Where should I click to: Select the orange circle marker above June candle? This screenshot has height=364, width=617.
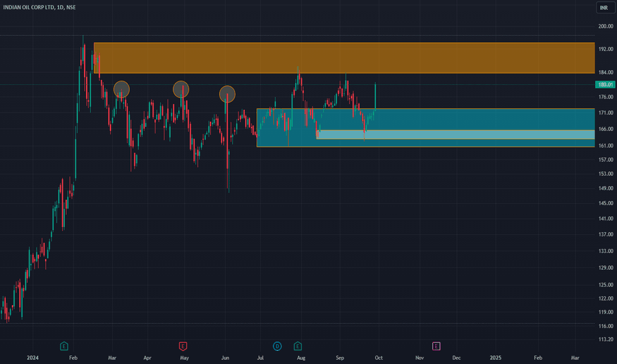tap(228, 94)
